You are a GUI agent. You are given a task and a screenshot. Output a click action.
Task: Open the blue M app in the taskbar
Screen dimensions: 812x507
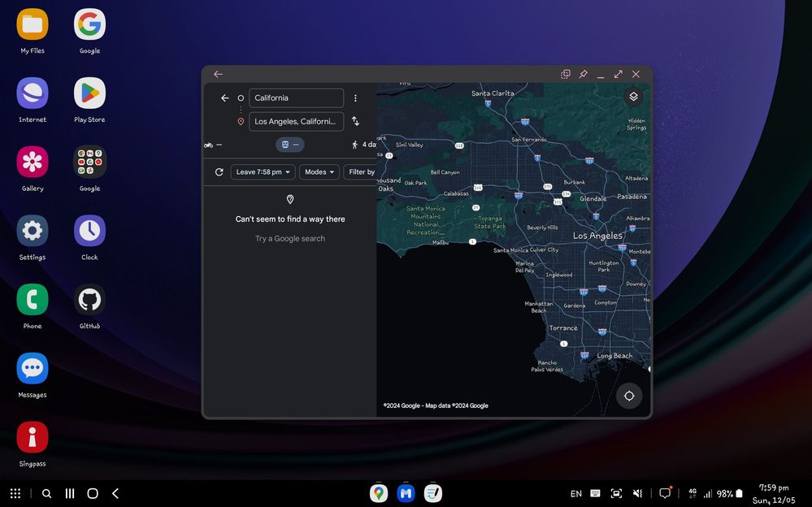(406, 493)
